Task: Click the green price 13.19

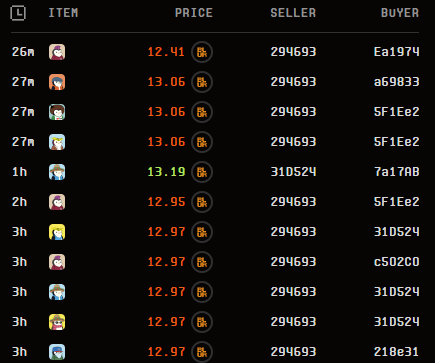Action: point(166,172)
